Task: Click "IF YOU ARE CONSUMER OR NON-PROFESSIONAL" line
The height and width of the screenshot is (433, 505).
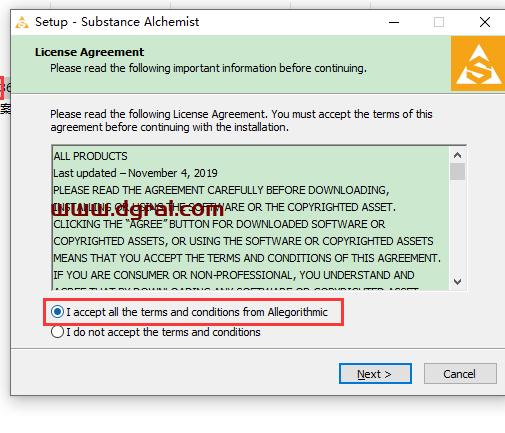Action: [x=234, y=275]
